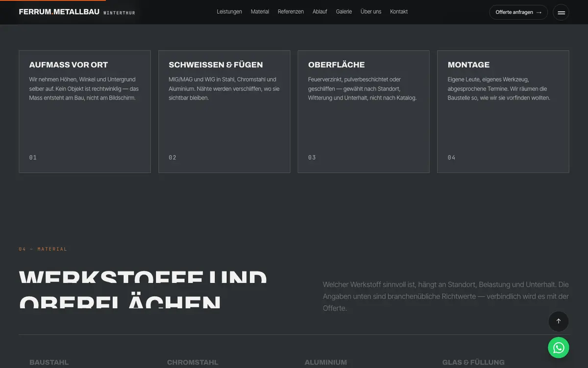Click the Chromstahl material heading
Image resolution: width=588 pixels, height=368 pixels.
coord(193,363)
